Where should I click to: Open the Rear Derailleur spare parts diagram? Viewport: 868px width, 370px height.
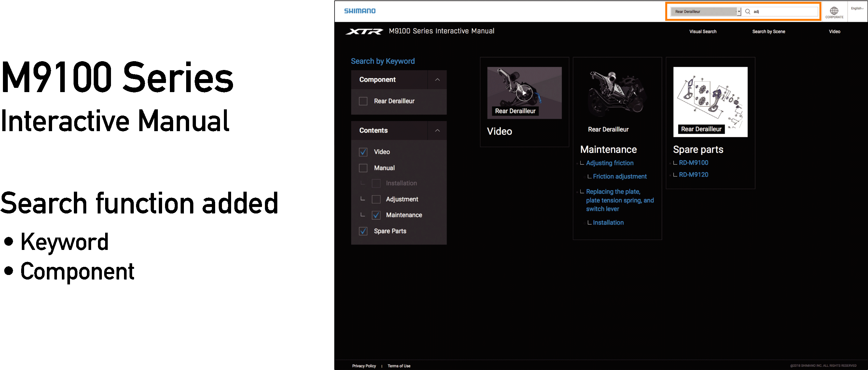click(710, 102)
